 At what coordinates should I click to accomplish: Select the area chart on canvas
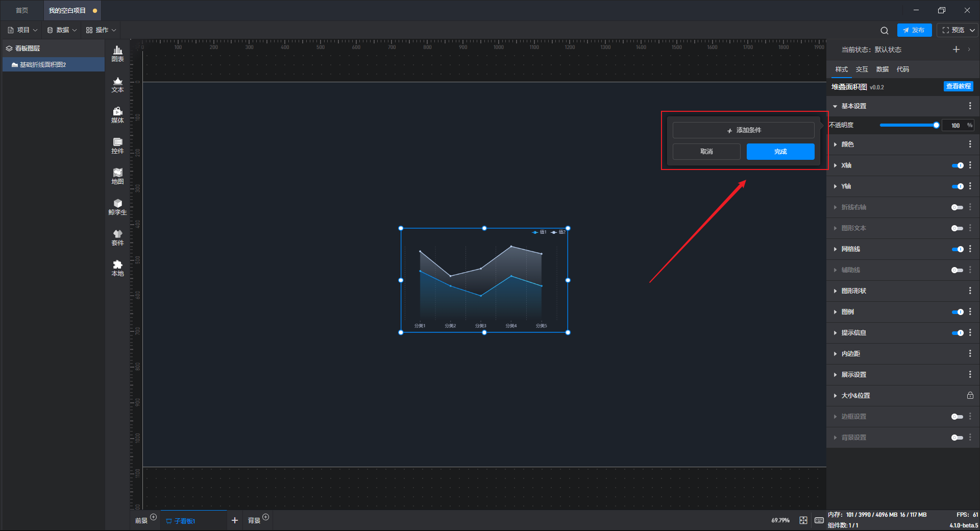coord(484,280)
